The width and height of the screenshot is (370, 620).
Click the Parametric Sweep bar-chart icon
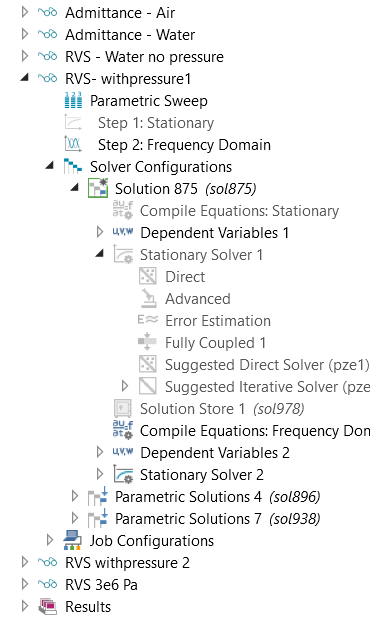point(73,100)
